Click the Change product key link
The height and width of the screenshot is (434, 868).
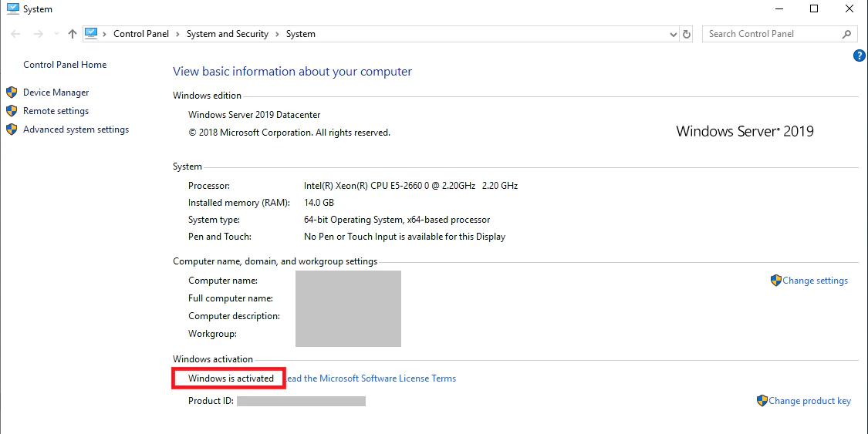click(809, 401)
